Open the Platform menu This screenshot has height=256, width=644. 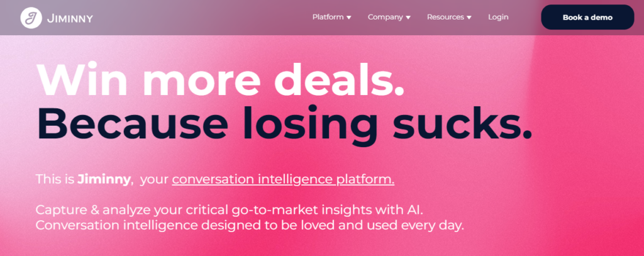tap(328, 17)
